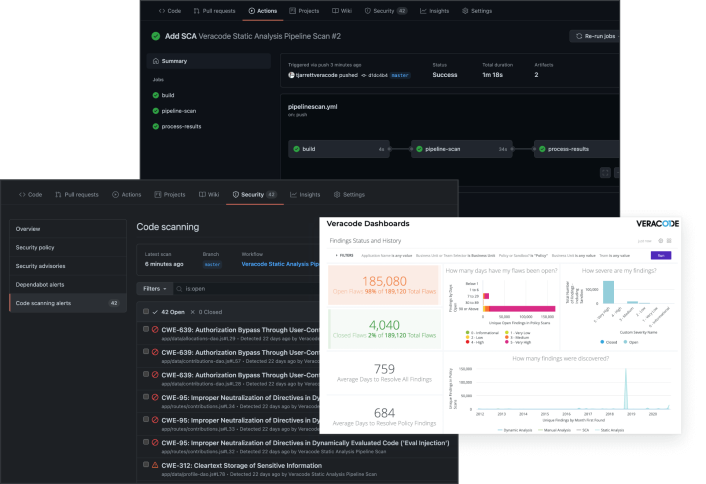The width and height of the screenshot is (706, 484).
Task: Open the Filters dropdown
Action: tap(154, 289)
